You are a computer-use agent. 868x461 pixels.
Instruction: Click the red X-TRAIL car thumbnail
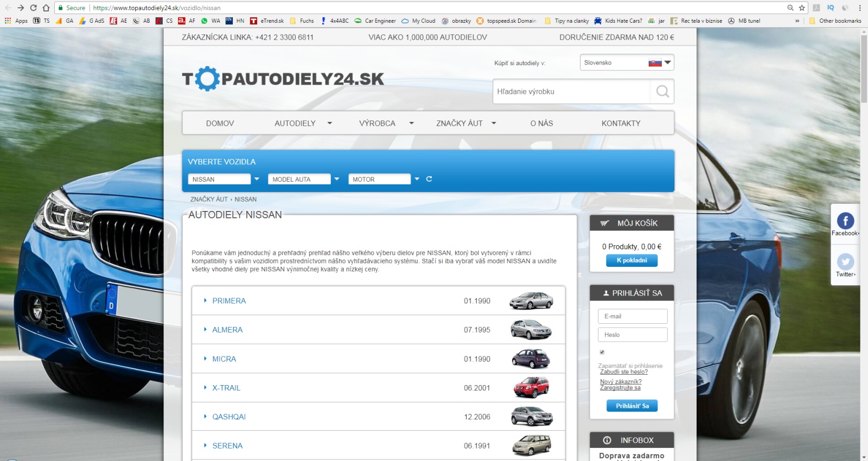[x=532, y=387]
